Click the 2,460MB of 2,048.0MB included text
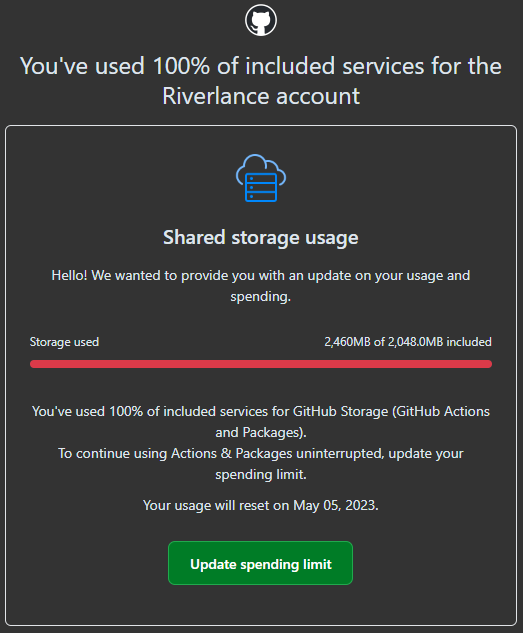The image size is (523, 633). click(x=408, y=342)
